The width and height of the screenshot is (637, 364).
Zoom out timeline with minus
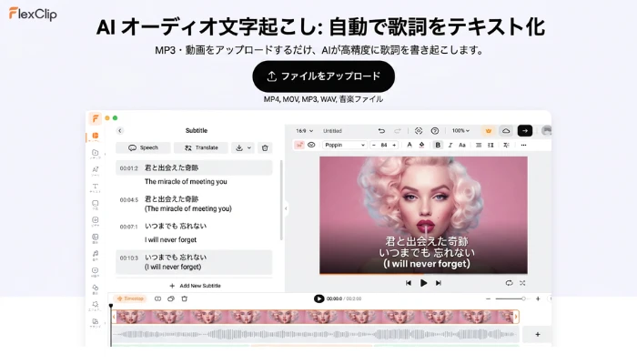click(x=488, y=299)
